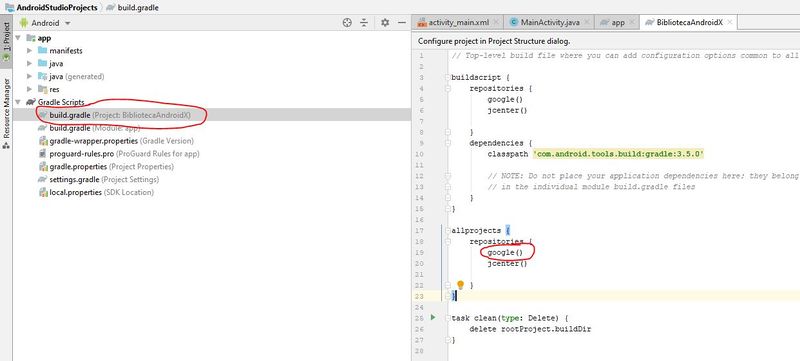Collapse the Gradle Scripts node

pyautogui.click(x=18, y=102)
